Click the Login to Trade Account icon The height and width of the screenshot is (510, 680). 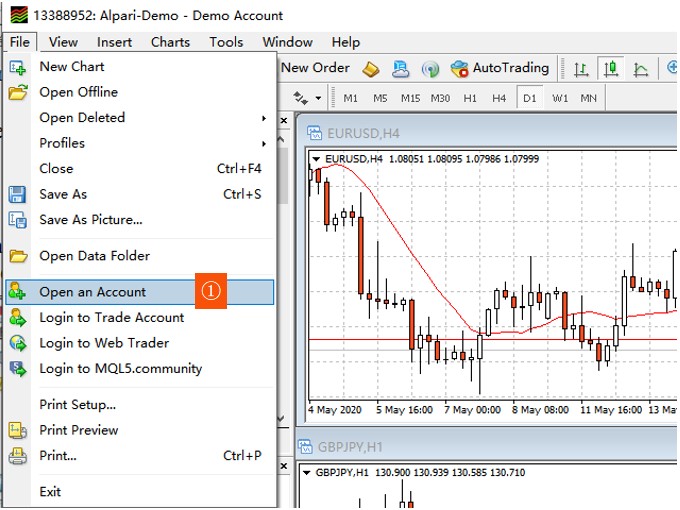(x=18, y=317)
